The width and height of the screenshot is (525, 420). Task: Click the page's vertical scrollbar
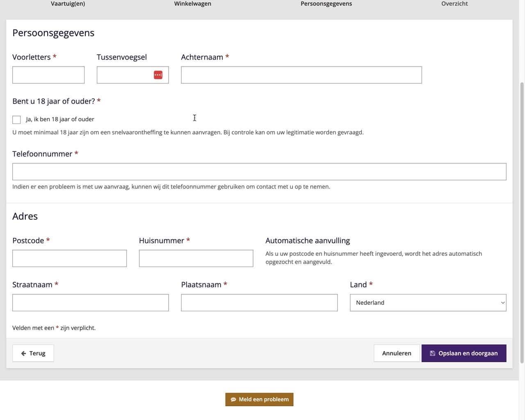(x=522, y=221)
